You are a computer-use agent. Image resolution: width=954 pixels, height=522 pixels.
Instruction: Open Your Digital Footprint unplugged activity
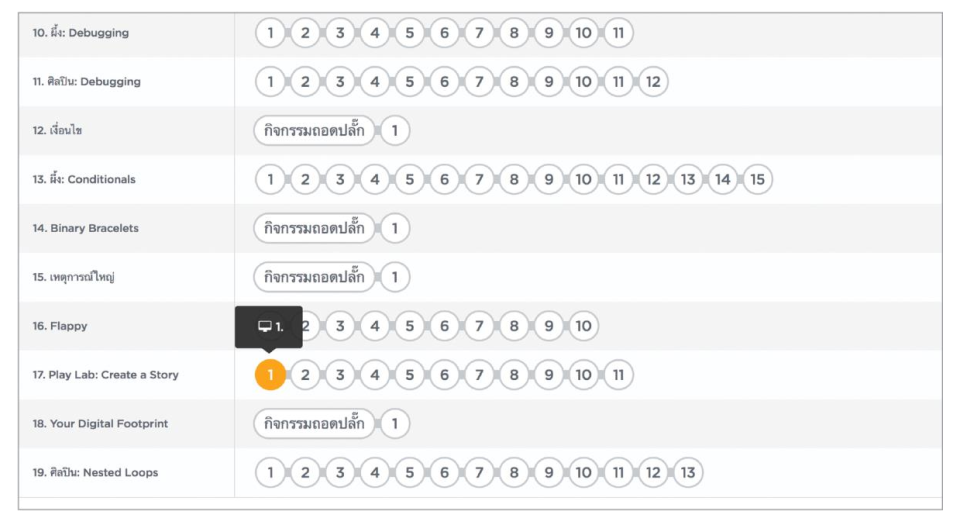314,424
